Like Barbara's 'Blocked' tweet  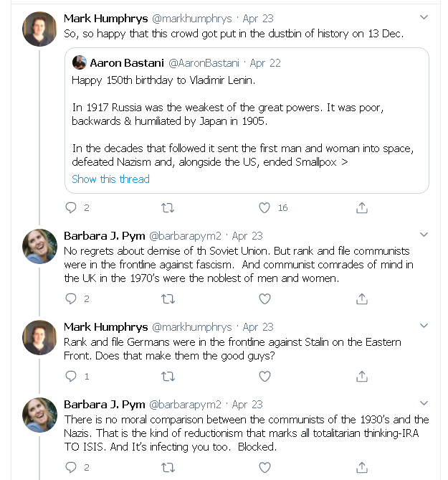point(264,467)
